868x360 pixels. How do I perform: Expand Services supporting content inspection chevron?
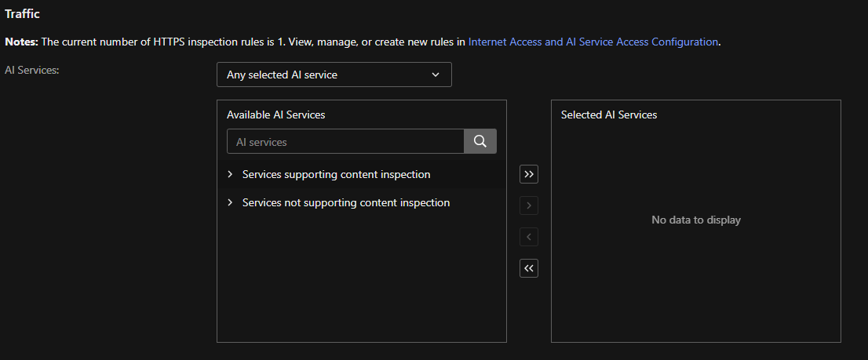pos(230,174)
